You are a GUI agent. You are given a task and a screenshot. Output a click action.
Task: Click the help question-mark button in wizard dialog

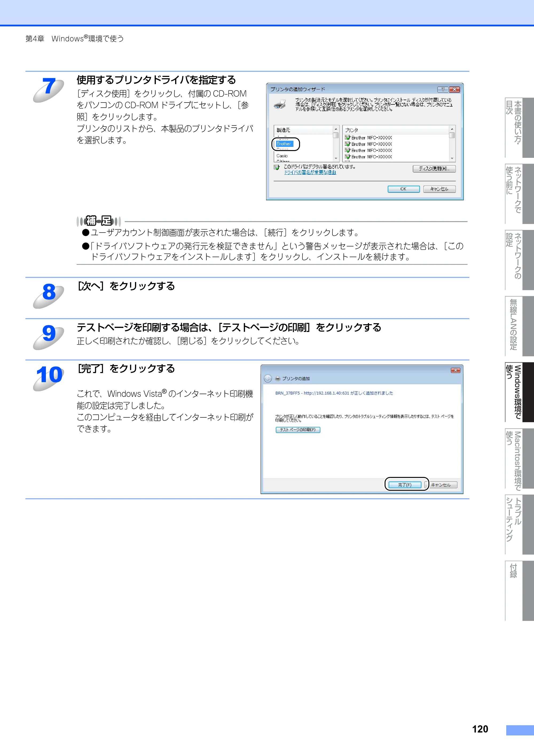click(442, 89)
